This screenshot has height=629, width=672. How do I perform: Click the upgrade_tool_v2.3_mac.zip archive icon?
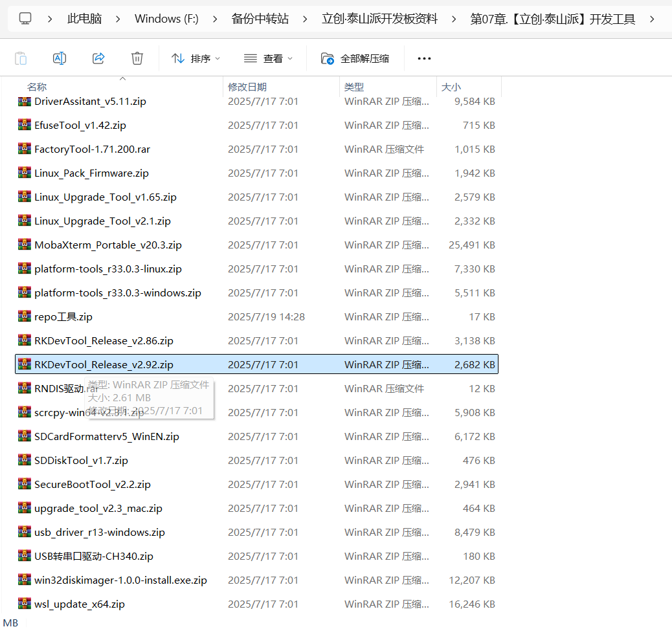click(25, 509)
